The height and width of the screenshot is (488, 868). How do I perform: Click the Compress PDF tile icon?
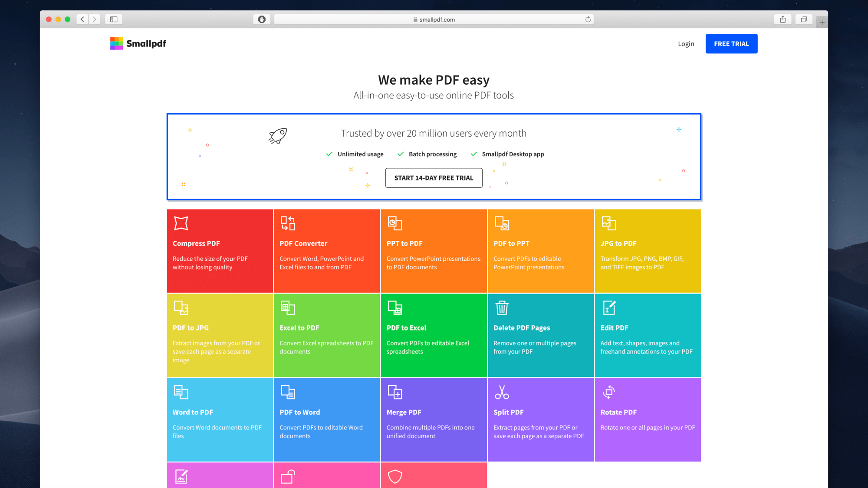[181, 223]
